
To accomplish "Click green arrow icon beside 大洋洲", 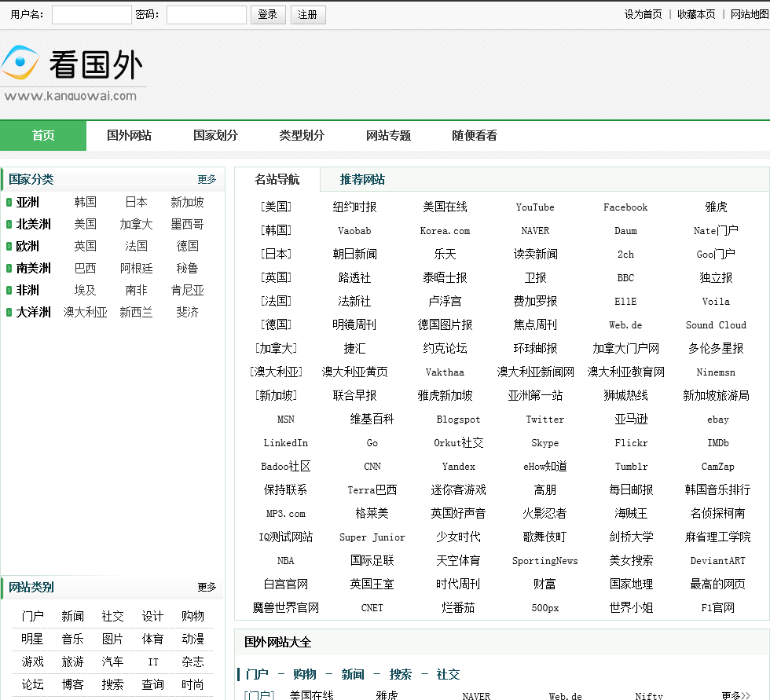I will coord(9,313).
